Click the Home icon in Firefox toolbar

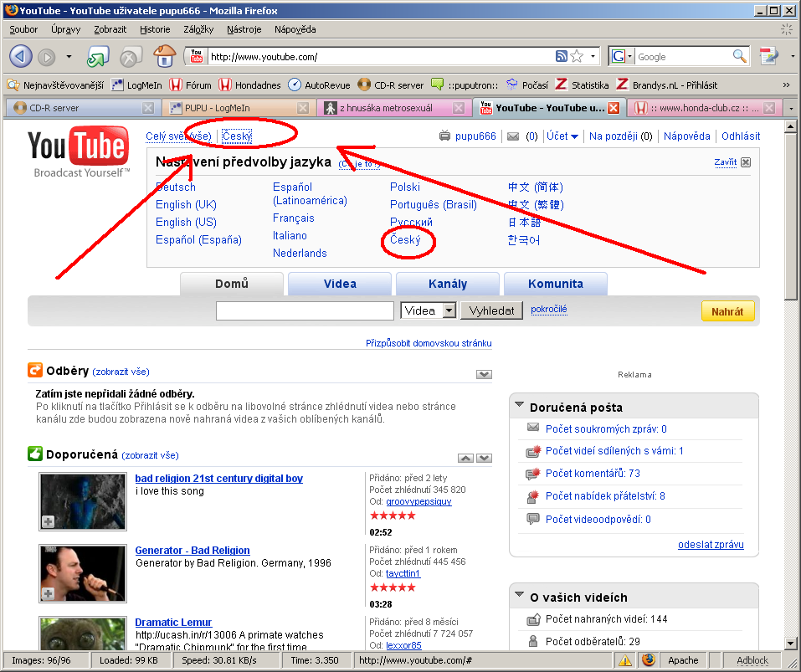165,56
